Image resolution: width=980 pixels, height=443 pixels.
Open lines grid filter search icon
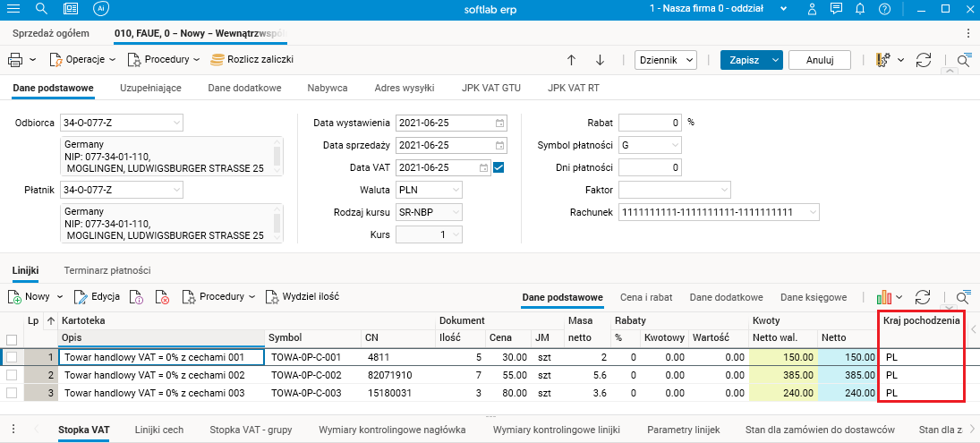point(964,297)
